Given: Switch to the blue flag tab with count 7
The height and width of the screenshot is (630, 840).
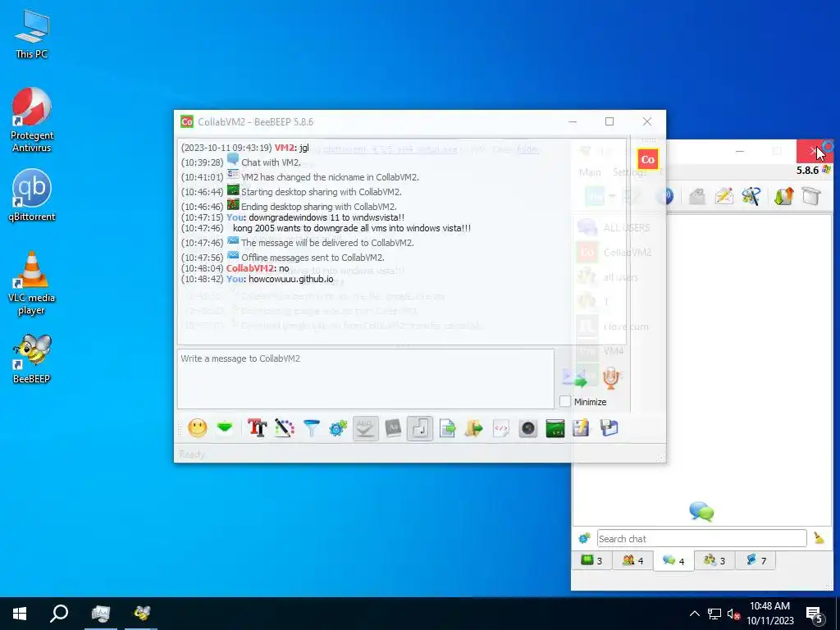Looking at the screenshot, I should [x=756, y=561].
